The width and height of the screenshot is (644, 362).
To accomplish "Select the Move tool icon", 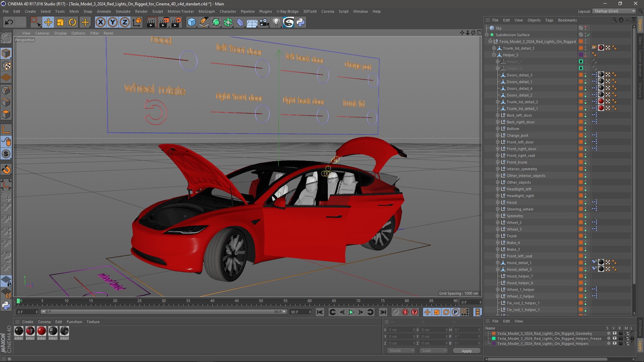I will [48, 22].
